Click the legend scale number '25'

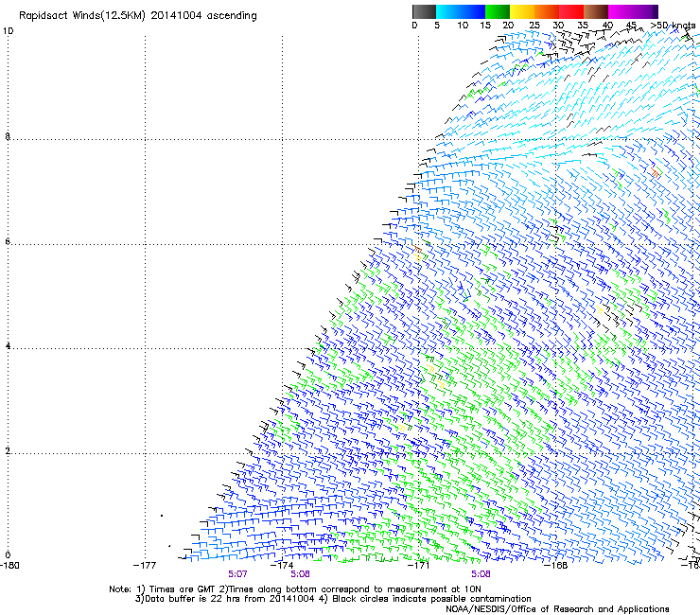534,26
